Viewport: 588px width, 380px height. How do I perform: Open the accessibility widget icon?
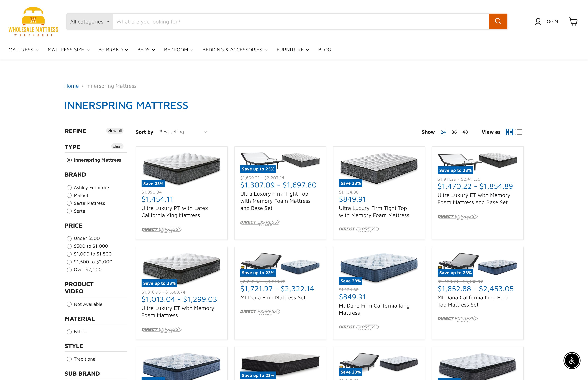click(572, 360)
